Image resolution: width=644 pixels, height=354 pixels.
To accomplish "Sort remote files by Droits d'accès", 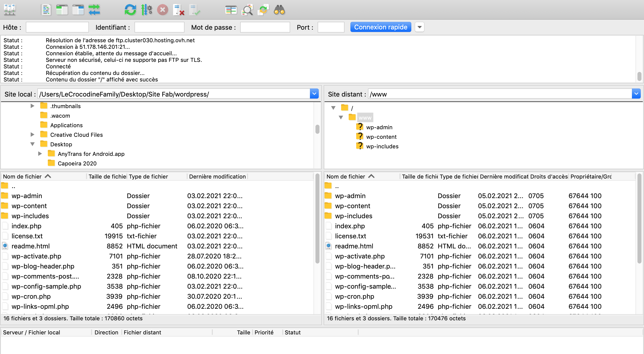I will pyautogui.click(x=548, y=176).
